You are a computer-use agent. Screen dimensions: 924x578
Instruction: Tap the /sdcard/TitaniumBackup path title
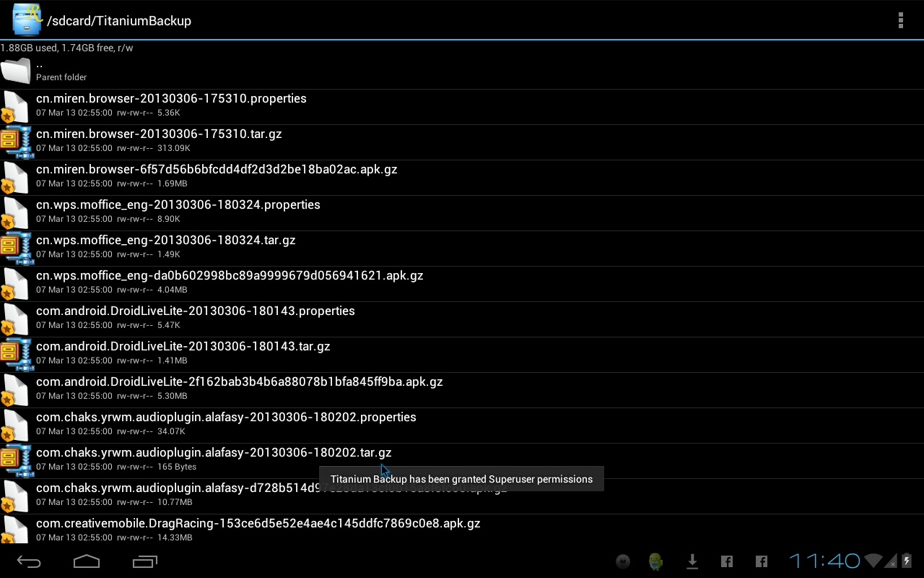[x=119, y=20]
